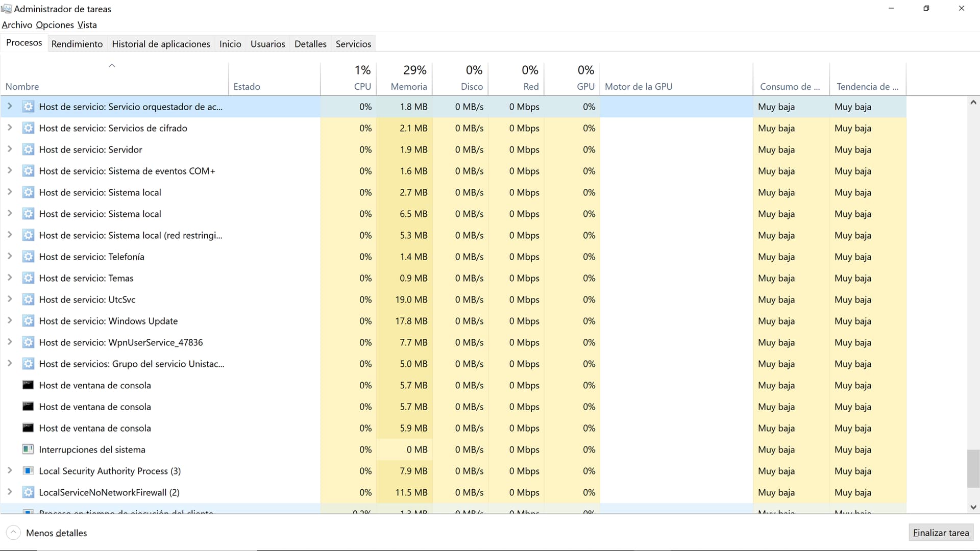Sort by Tendencia de ... column header
The height and width of the screenshot is (551, 980).
coord(868,79)
